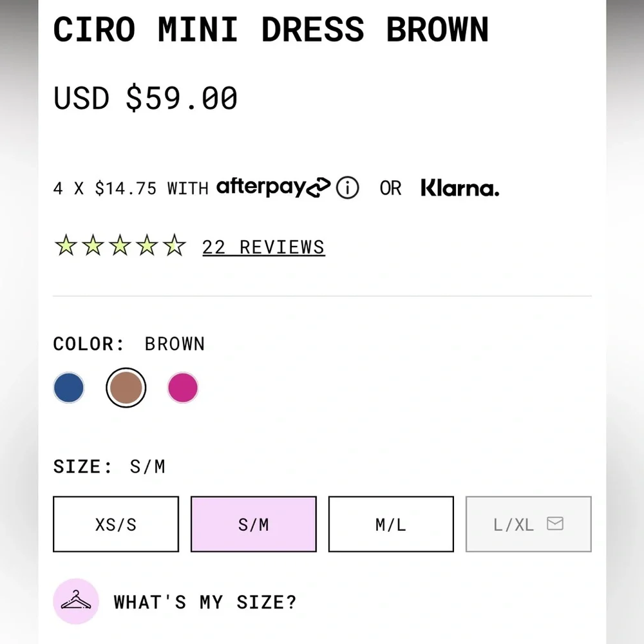Click the COLOR: BROWN label
Screen dimensions: 644x644
pos(128,343)
